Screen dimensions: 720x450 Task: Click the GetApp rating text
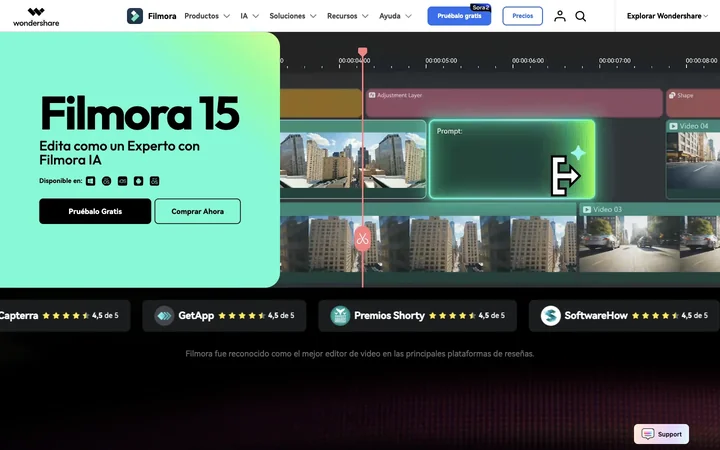281,315
